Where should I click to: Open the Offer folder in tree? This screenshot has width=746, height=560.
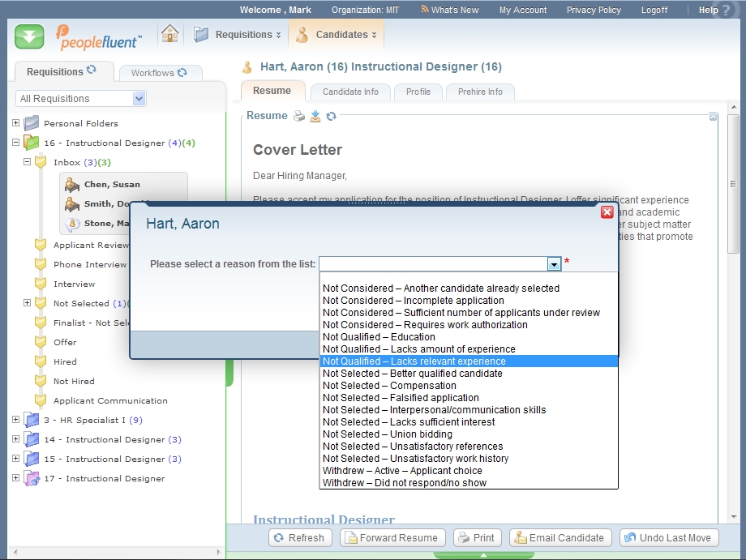pyautogui.click(x=65, y=342)
